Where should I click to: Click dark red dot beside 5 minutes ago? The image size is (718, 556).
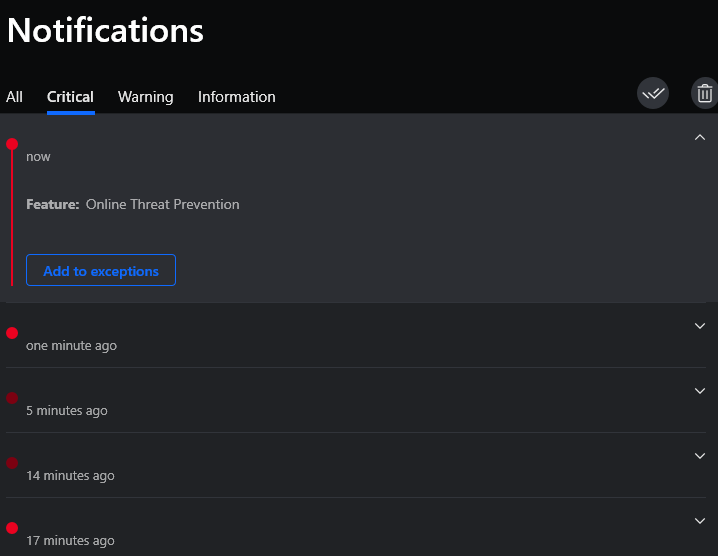(x=12, y=398)
